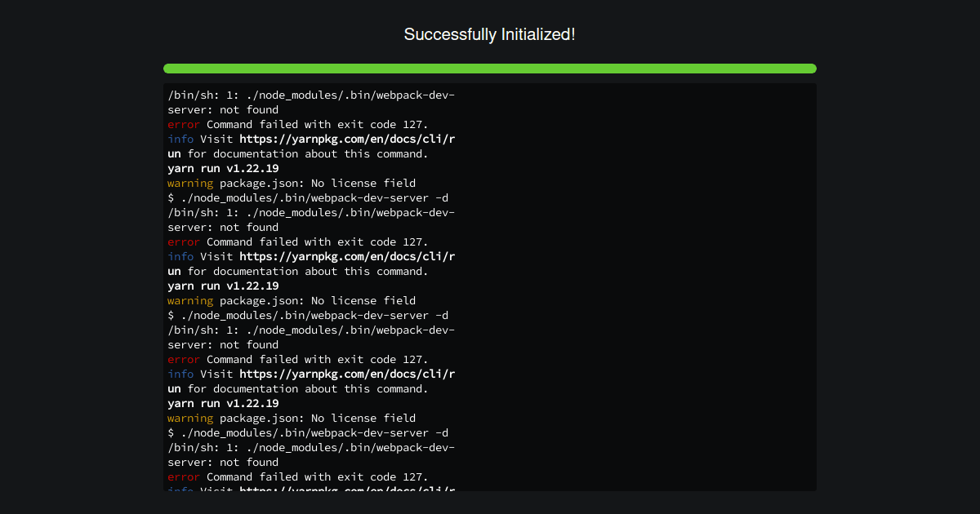Viewport: 980px width, 514px height.
Task: Click the green completed progress bar
Action: [x=490, y=69]
